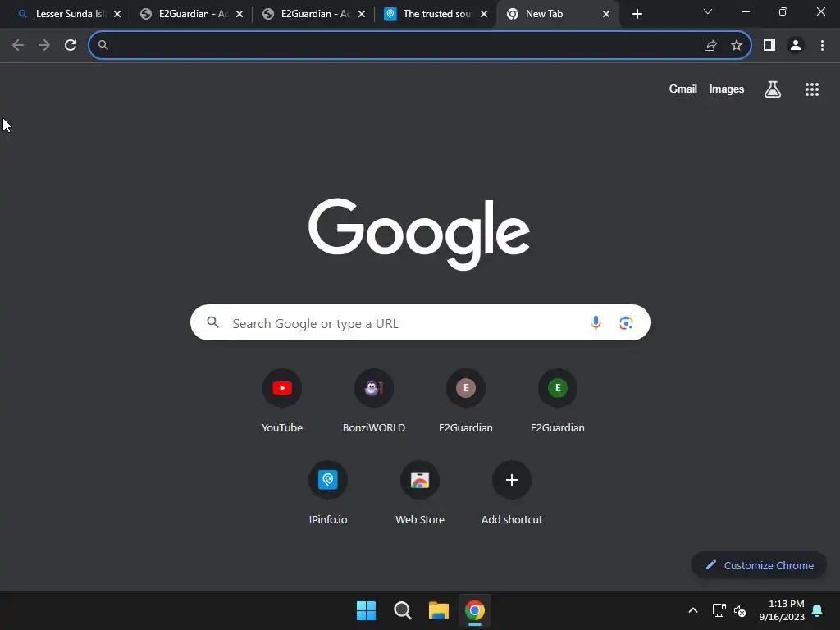
Task: Open the YouTube shortcut tile
Action: (282, 400)
